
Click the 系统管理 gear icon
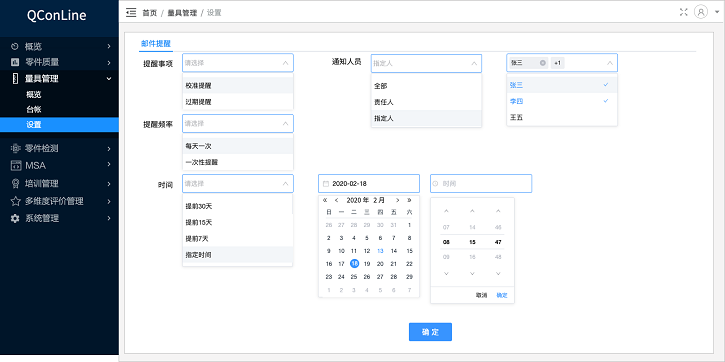point(15,218)
